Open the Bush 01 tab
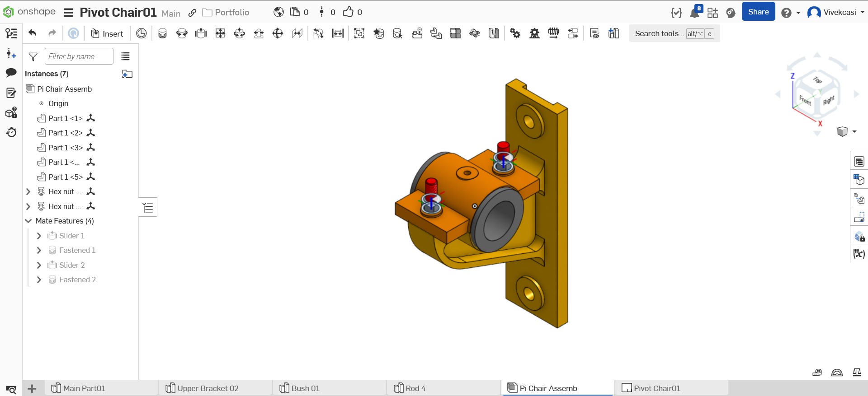868x396 pixels. [x=305, y=388]
